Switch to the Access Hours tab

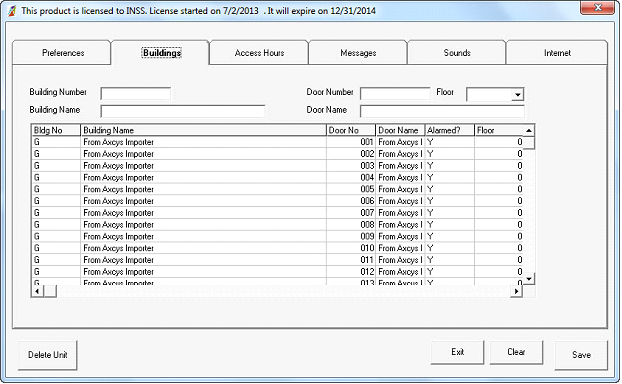[259, 53]
